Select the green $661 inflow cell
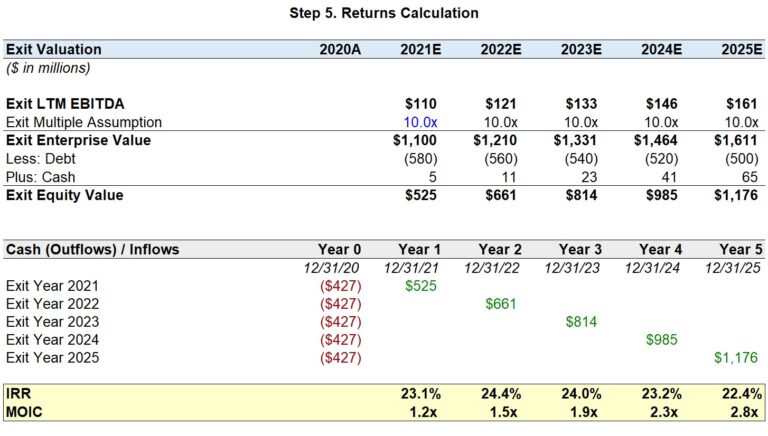The image size is (768, 436). [501, 303]
